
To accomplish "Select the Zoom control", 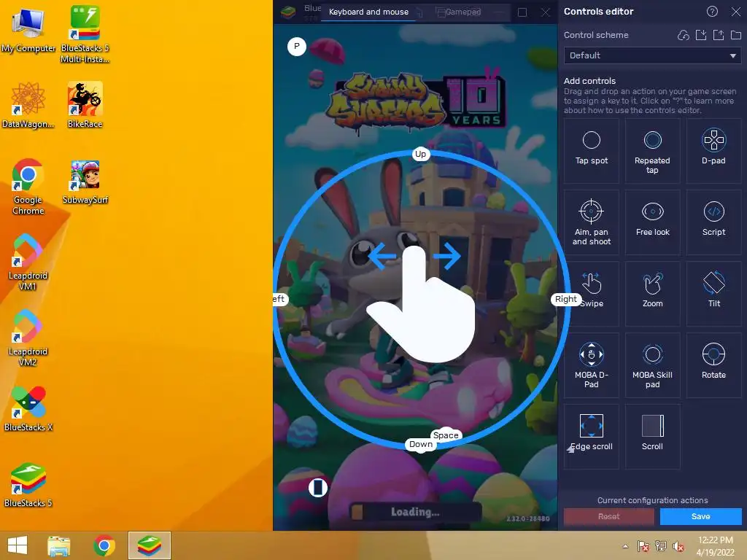I will pyautogui.click(x=652, y=293).
